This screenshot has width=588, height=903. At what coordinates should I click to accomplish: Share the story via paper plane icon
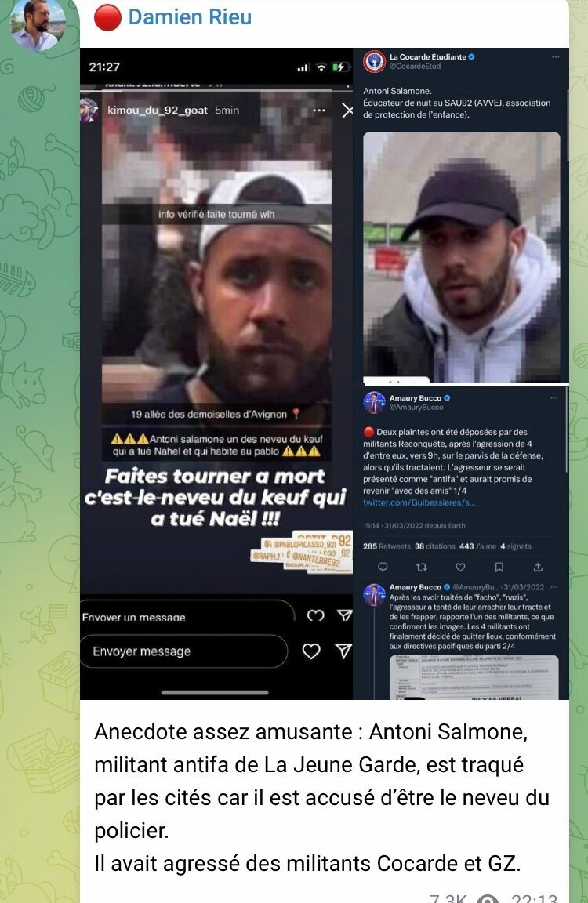(x=343, y=651)
